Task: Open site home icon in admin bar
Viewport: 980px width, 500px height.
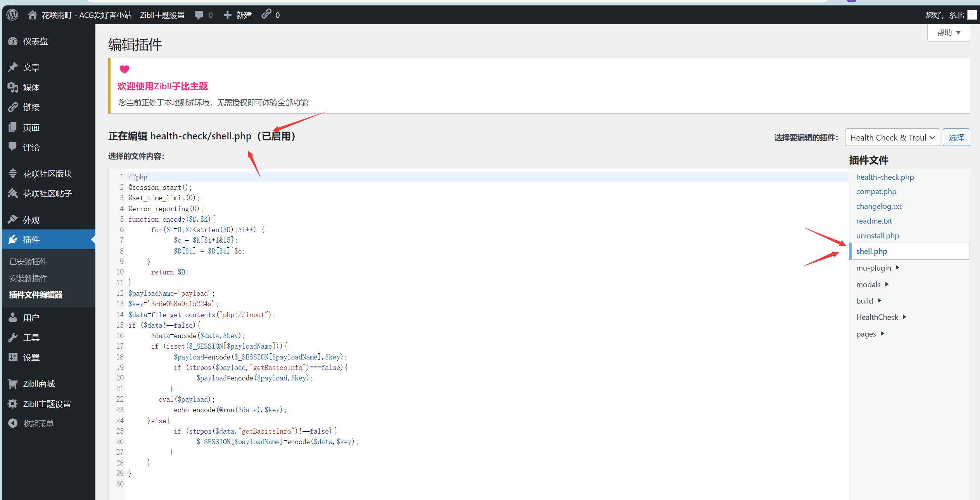Action: (x=33, y=15)
